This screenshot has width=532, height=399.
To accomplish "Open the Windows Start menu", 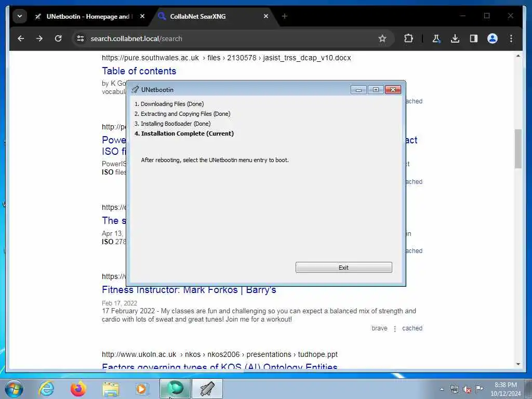I will (x=14, y=389).
